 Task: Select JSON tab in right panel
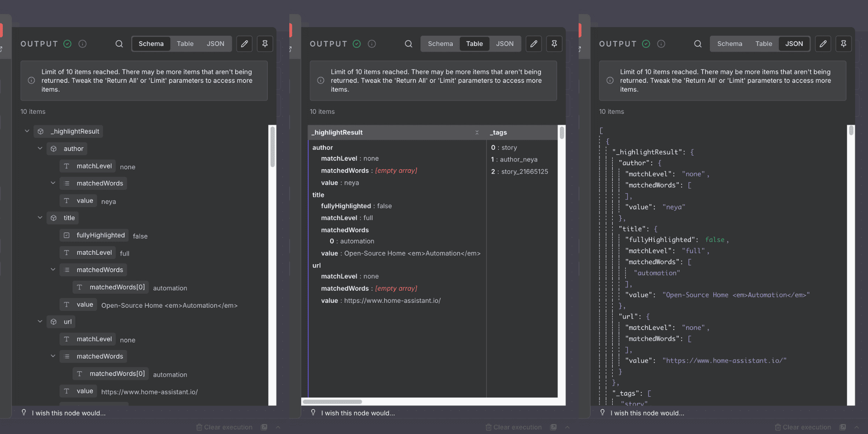(x=794, y=44)
